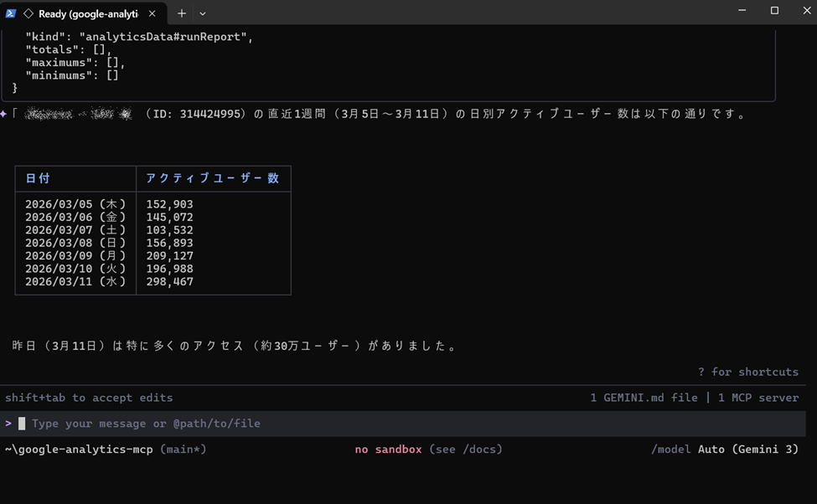The image size is (817, 504).
Task: Click the prompt chevron before message input
Action: click(x=8, y=424)
